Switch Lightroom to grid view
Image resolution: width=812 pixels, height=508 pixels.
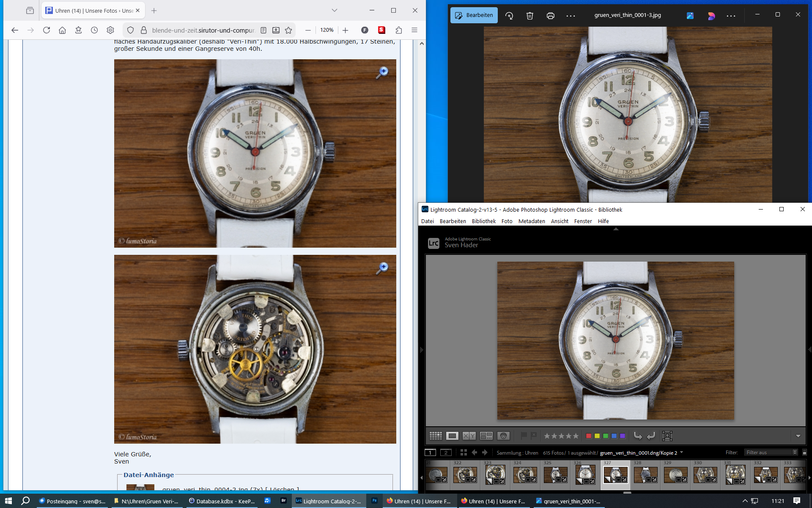point(436,436)
